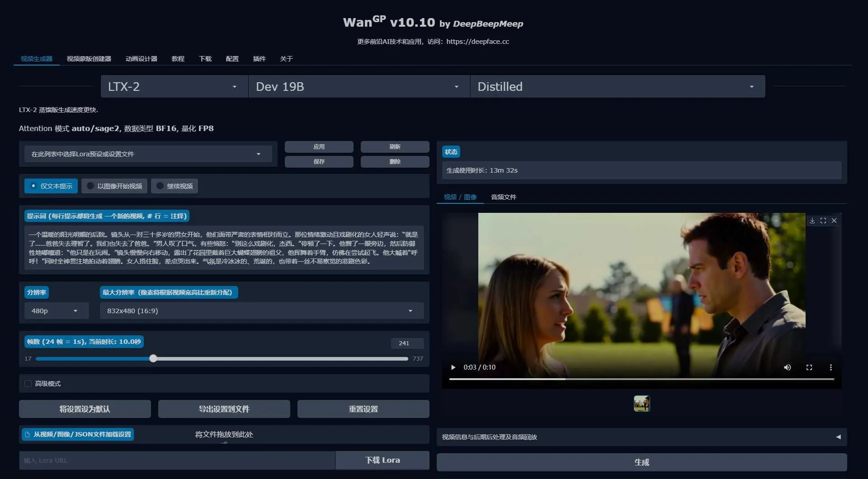Open the 插件 menu tab
The height and width of the screenshot is (479, 868).
[x=259, y=59]
